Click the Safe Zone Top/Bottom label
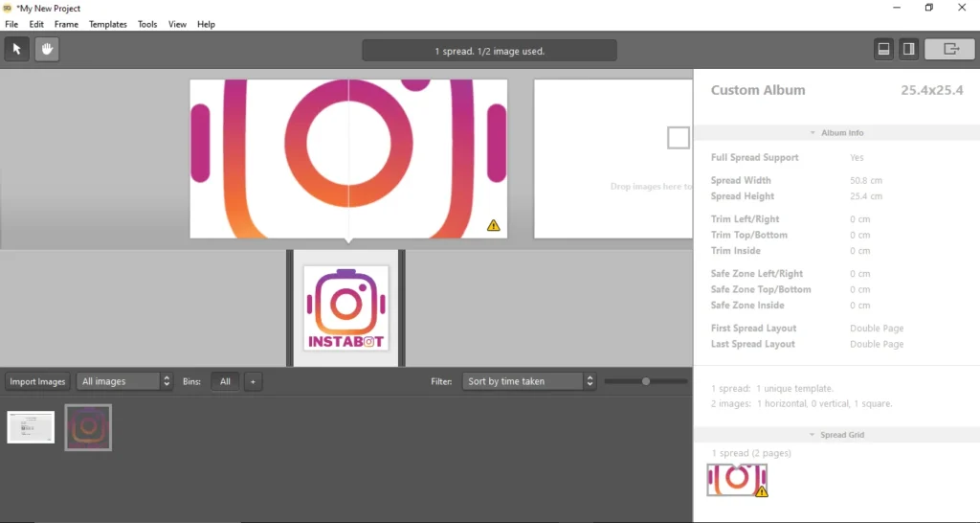980x523 pixels. [x=761, y=289]
